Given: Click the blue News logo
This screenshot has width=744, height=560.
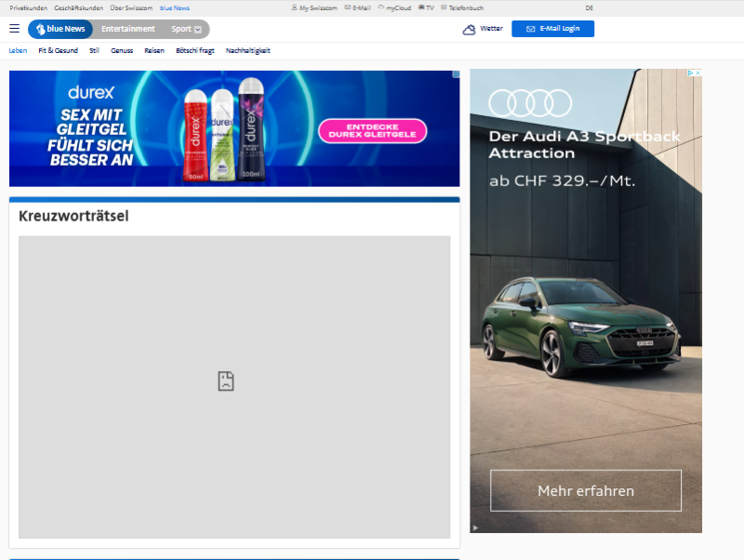Looking at the screenshot, I should coord(60,29).
